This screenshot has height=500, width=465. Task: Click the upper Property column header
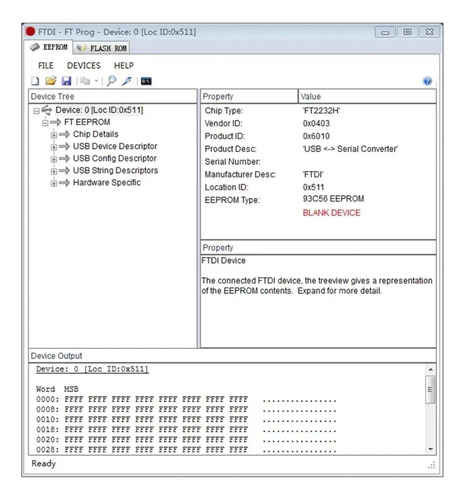click(x=249, y=96)
